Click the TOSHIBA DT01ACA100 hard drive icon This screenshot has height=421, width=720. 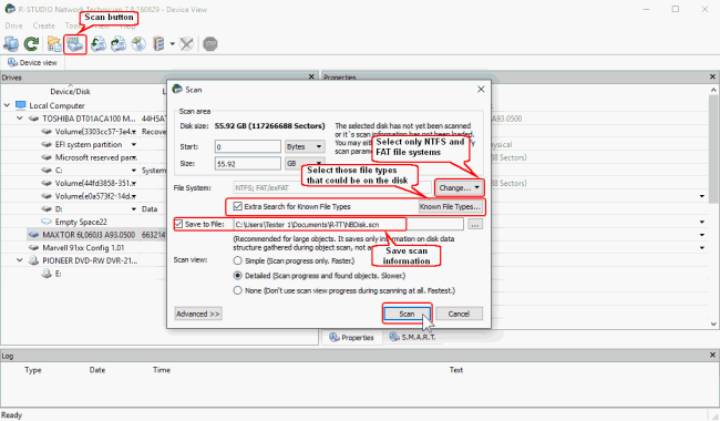[x=34, y=118]
